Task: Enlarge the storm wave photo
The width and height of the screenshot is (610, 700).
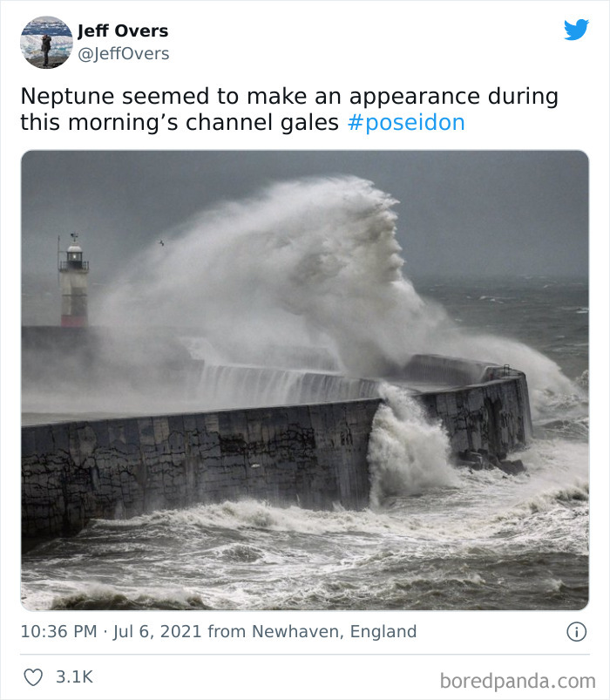Action: pyautogui.click(x=305, y=379)
